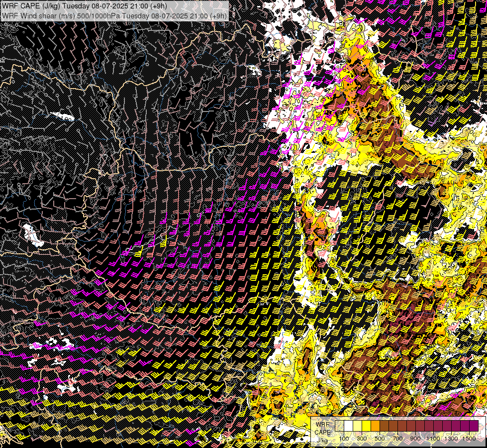Select the dotted below-100 legend swatch
Viewport: 487px width, 448px height.
(339, 426)
